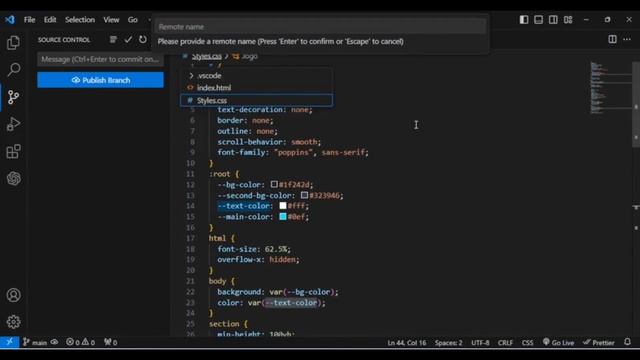The width and height of the screenshot is (640, 360).
Task: Click CSS language mode in status bar
Action: [527, 342]
